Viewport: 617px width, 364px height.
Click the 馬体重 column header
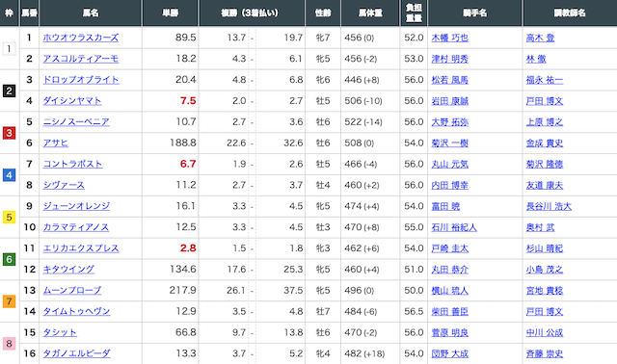point(370,13)
